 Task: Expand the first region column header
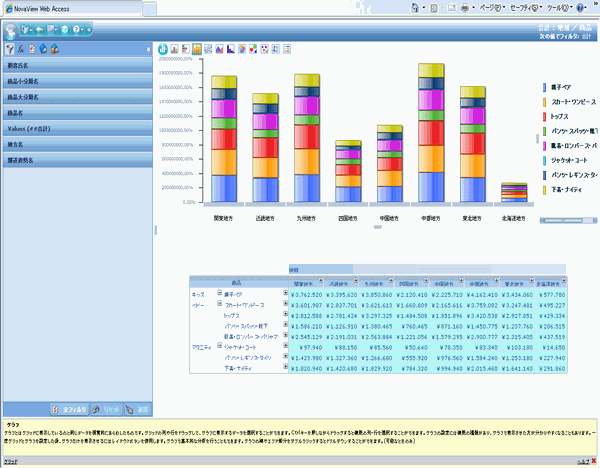321,280
